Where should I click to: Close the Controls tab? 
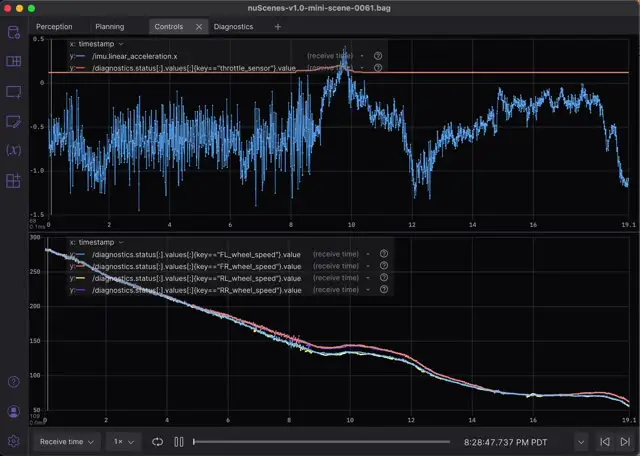(x=198, y=27)
